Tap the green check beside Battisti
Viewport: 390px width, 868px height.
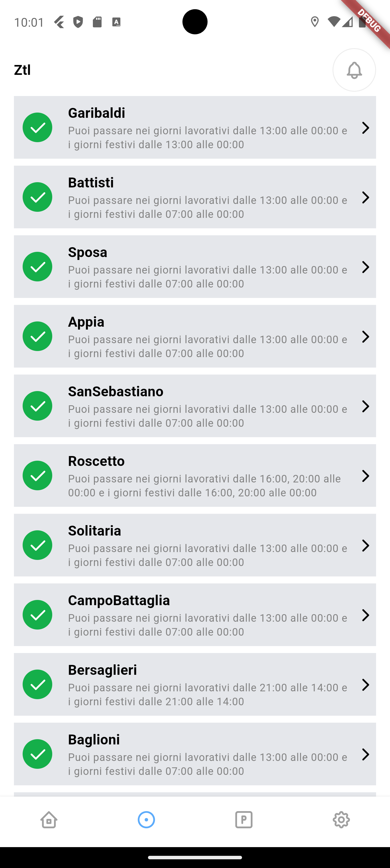37,197
